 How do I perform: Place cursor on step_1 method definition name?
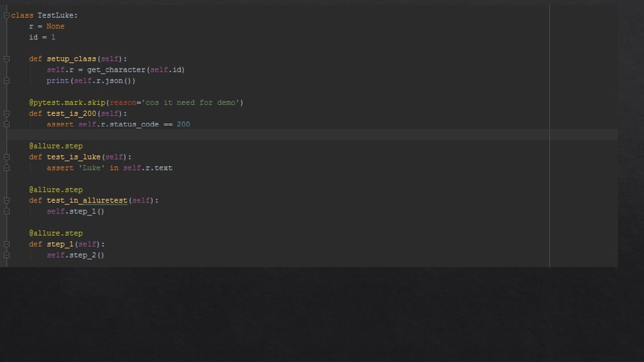(60, 244)
